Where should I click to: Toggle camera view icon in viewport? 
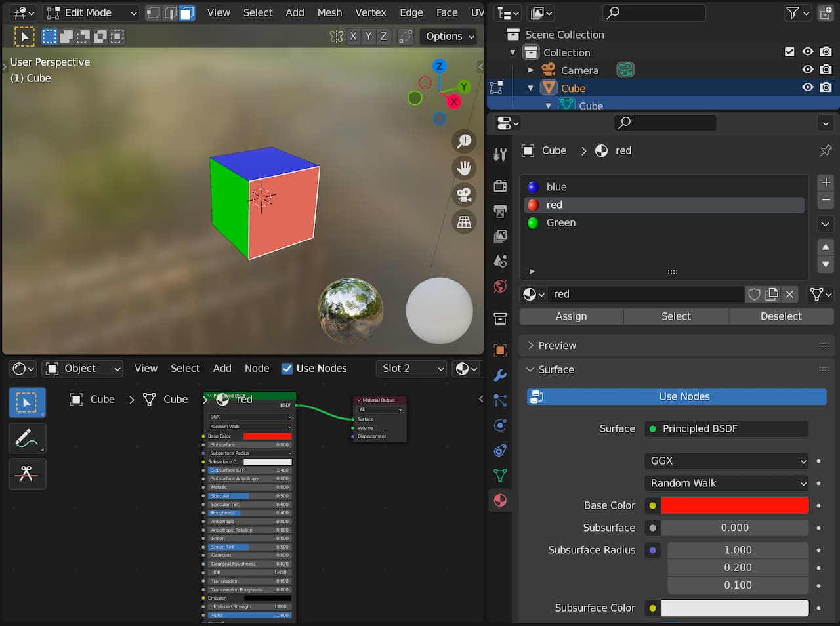point(464,195)
